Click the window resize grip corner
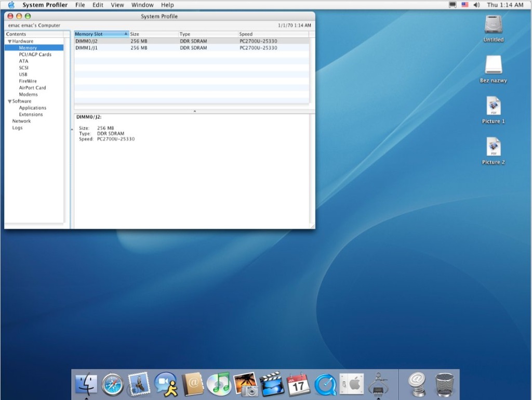The width and height of the screenshot is (532, 400). pos(312,226)
